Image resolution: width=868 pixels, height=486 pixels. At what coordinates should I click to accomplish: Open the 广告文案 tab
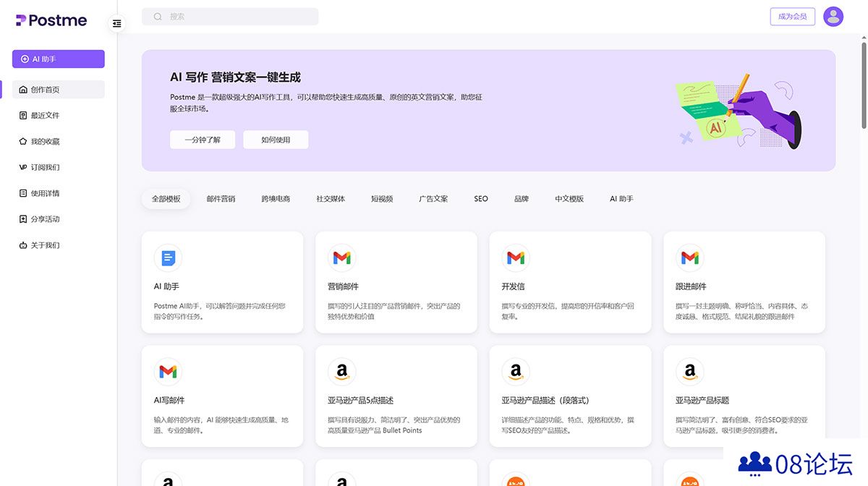(x=433, y=199)
